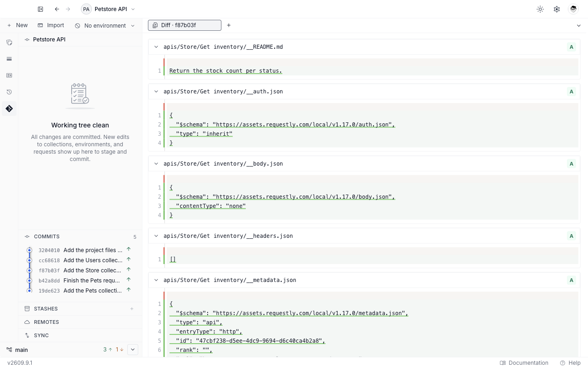Expand the SYNC section

[80, 335]
